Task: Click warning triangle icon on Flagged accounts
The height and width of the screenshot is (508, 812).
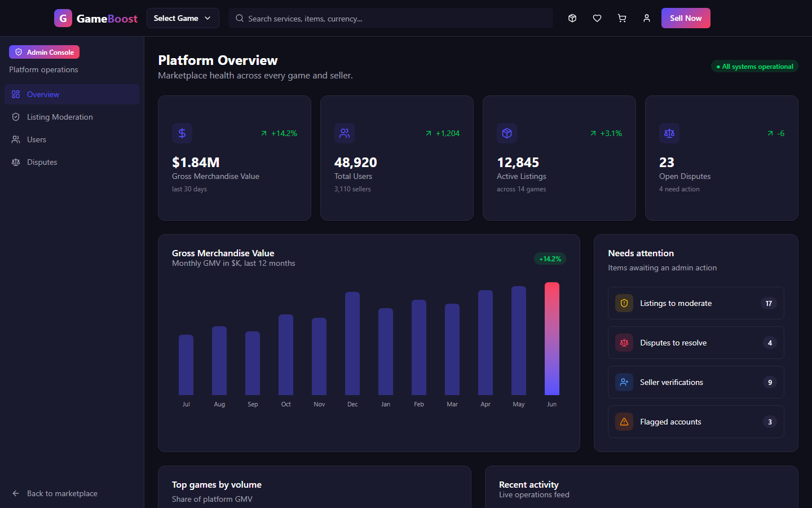Action: pos(624,422)
